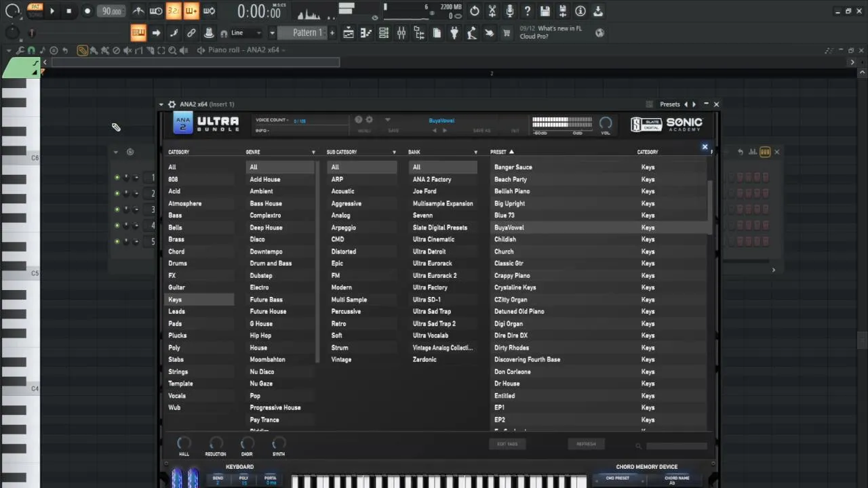Select mute tool in piano roll toolbar
868x488 pixels.
[127, 50]
